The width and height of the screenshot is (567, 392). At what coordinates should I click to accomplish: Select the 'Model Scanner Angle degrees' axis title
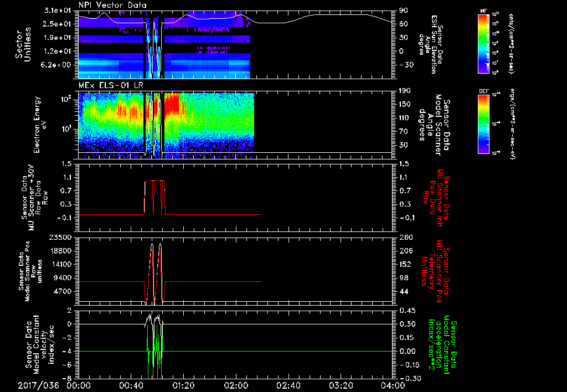(434, 125)
